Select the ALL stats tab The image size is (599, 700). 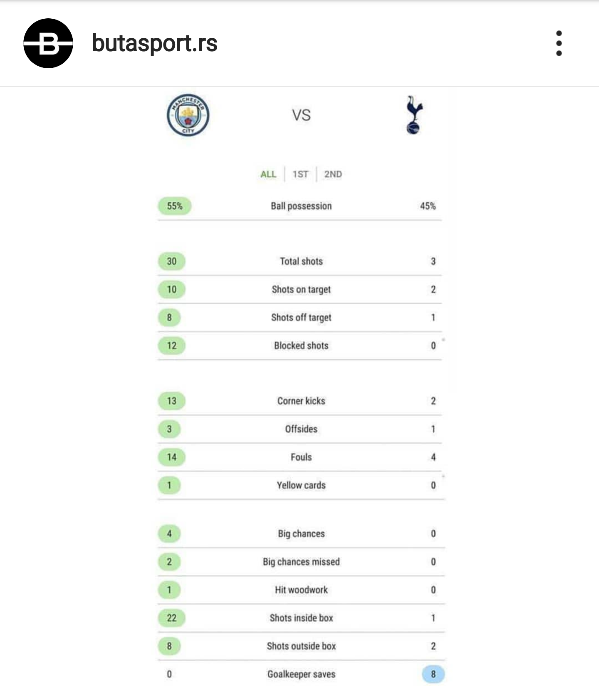pyautogui.click(x=268, y=174)
